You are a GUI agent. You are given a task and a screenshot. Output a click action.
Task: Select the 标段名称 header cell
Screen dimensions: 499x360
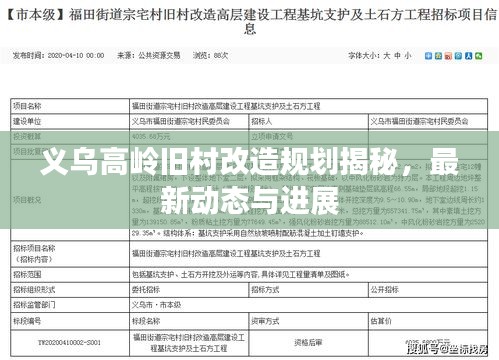point(146,321)
